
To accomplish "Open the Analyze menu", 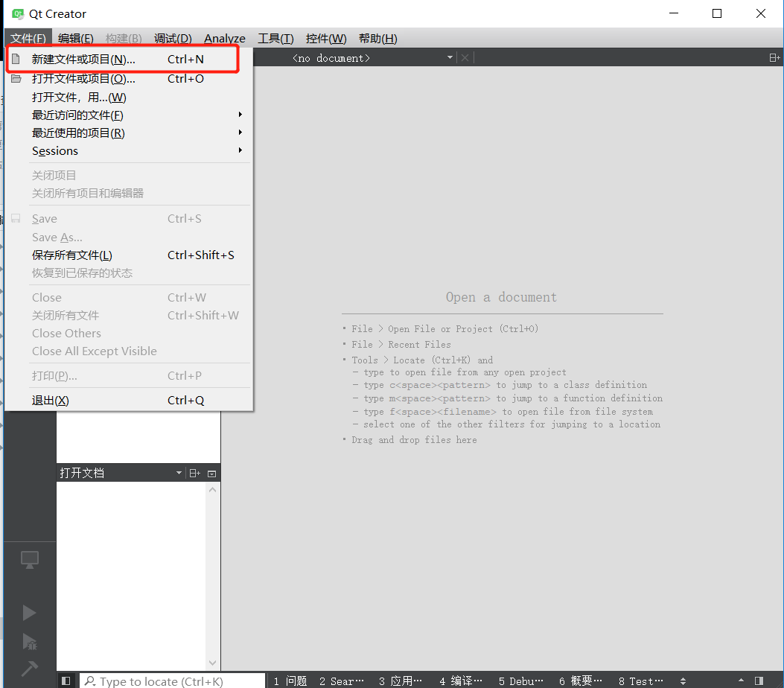I will point(225,39).
